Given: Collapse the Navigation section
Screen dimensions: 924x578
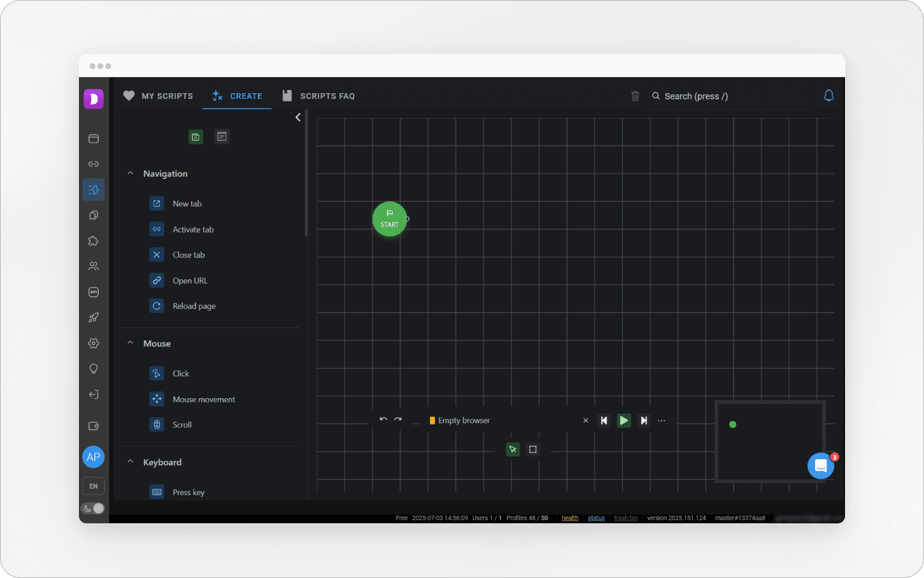Looking at the screenshot, I should [x=130, y=173].
